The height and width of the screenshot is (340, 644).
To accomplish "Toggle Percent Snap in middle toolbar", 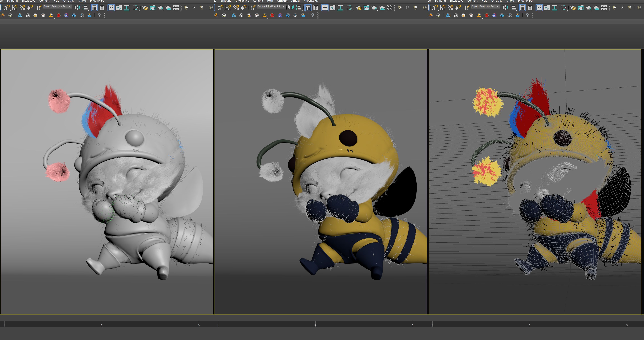I will (x=236, y=8).
